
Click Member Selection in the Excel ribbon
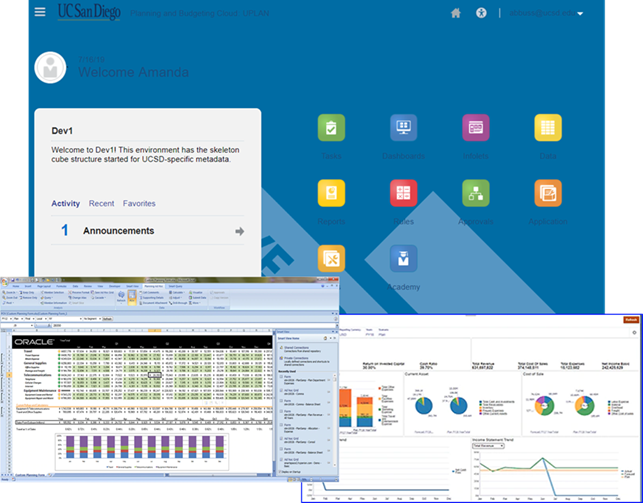pyautogui.click(x=52, y=292)
